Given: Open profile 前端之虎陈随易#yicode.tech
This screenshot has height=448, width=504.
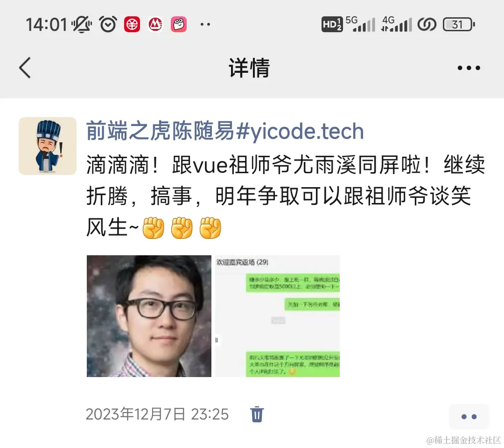Looking at the screenshot, I should tap(225, 131).
